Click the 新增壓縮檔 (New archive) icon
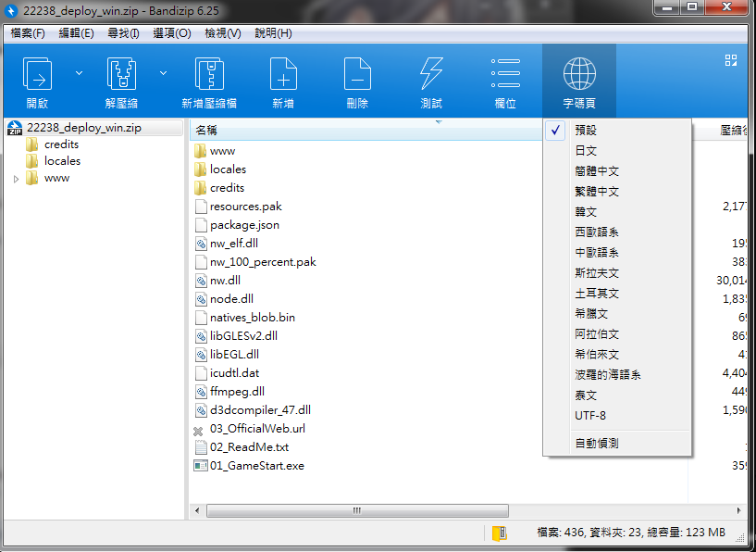This screenshot has height=552, width=756. [209, 73]
